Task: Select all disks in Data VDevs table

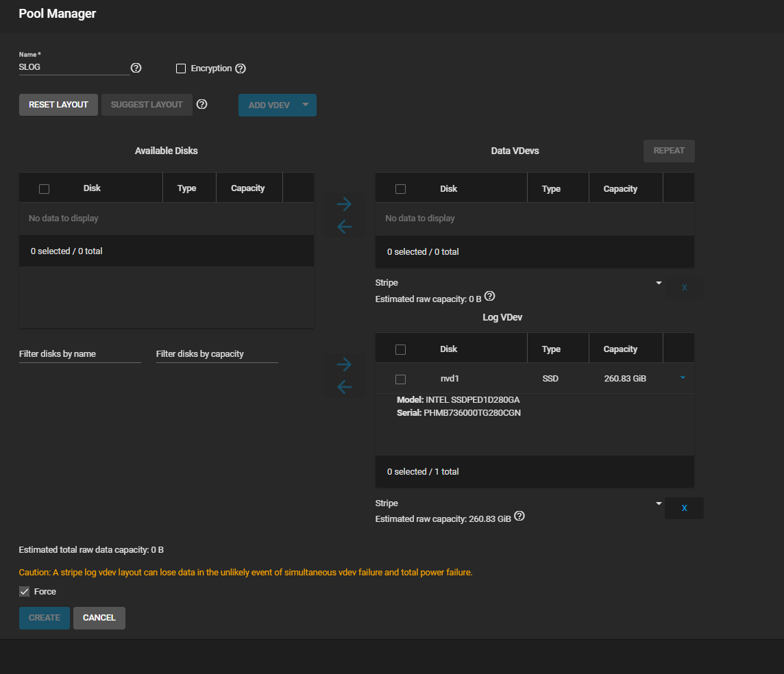Action: (x=400, y=189)
